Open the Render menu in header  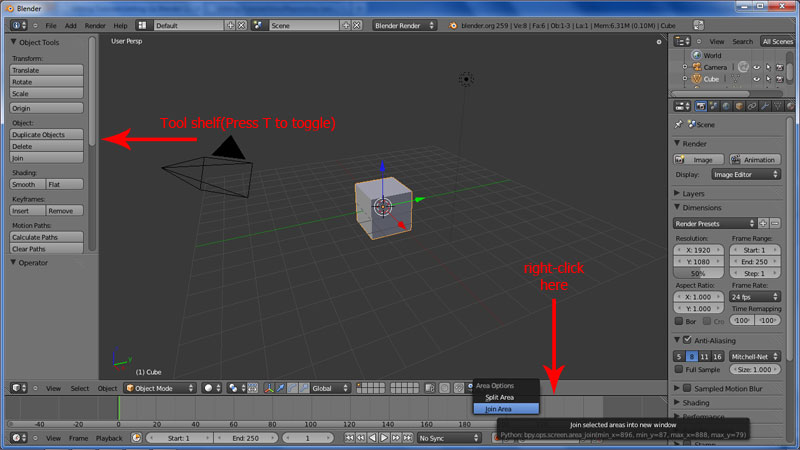pyautogui.click(x=95, y=24)
